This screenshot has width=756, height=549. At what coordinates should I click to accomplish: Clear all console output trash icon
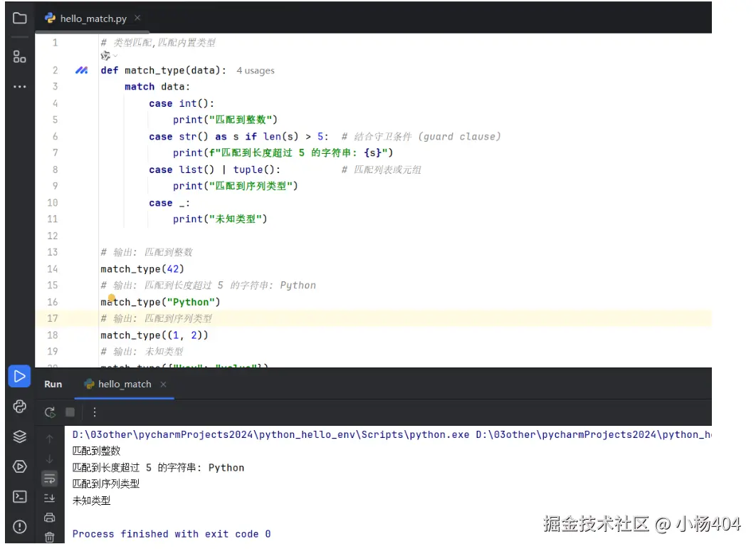coord(49,537)
